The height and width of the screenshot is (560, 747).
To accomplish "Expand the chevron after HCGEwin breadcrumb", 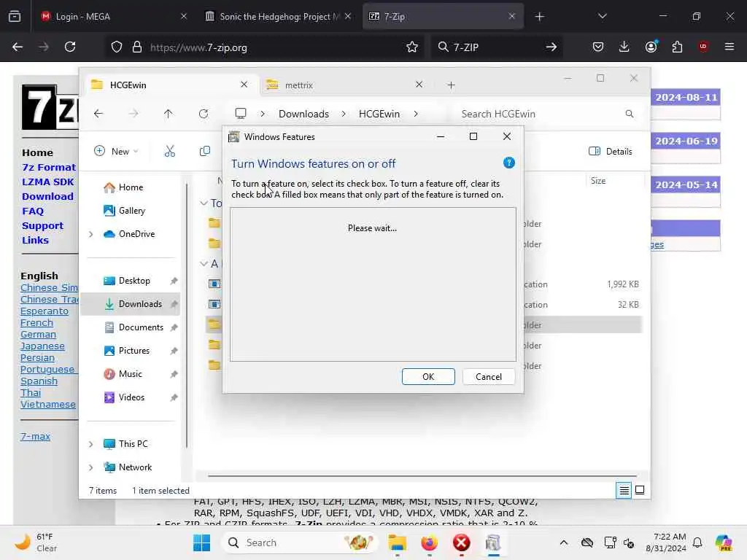I will coord(416,114).
